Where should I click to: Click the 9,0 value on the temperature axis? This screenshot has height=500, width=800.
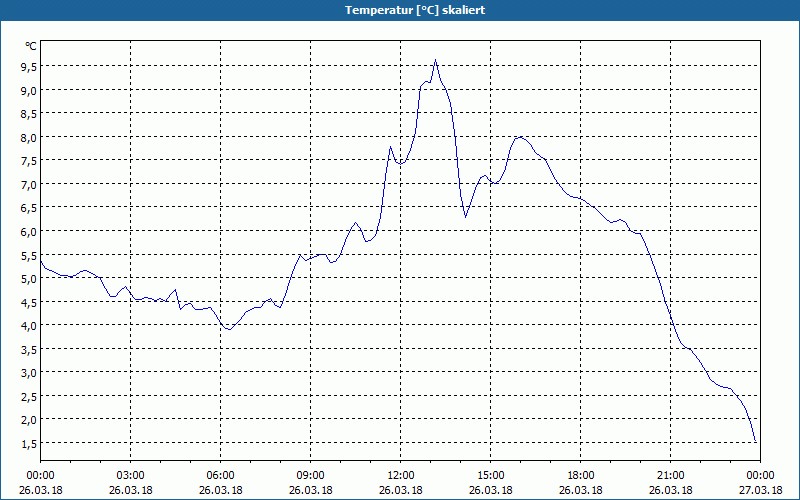click(x=28, y=90)
